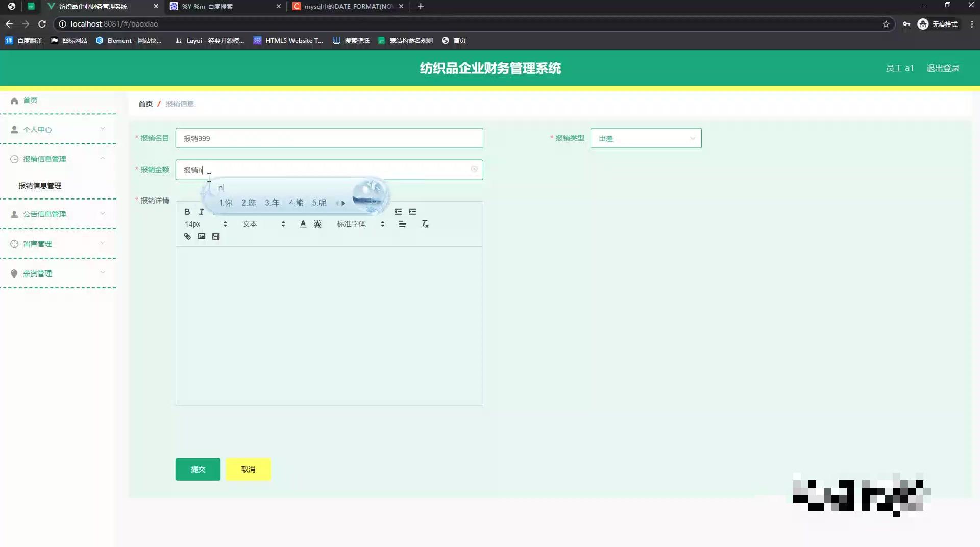Toggle italic formatting in the editor
The width and height of the screenshot is (980, 547).
(201, 212)
